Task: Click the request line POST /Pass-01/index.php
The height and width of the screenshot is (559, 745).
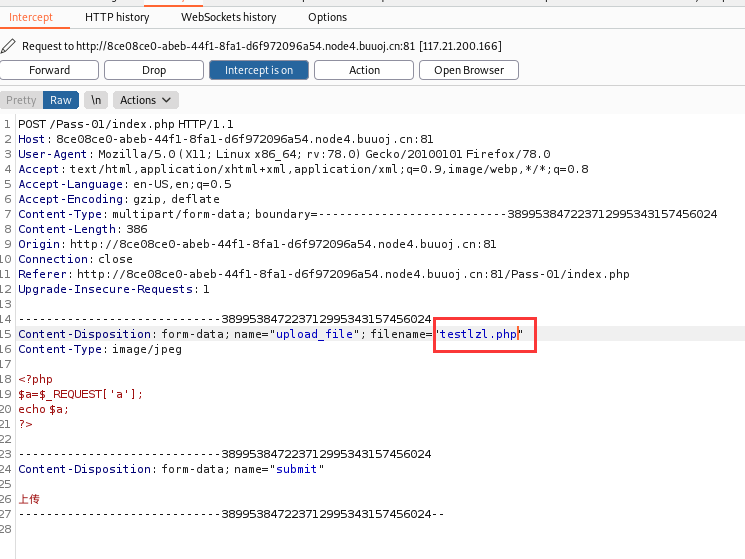Action: (126, 124)
